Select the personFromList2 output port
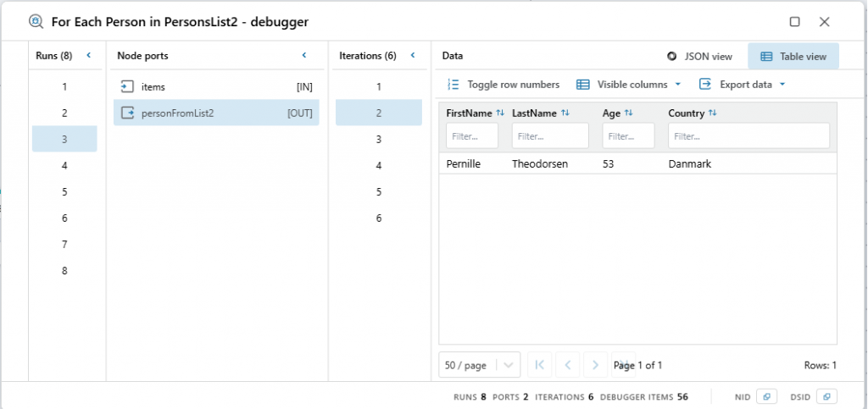868x409 pixels. click(216, 113)
